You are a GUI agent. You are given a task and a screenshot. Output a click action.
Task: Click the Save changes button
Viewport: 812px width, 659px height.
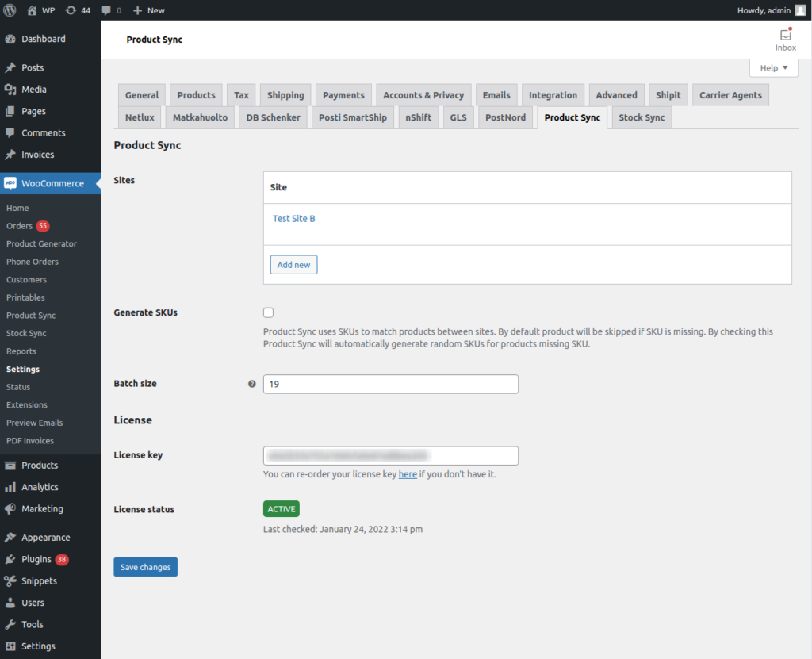145,566
